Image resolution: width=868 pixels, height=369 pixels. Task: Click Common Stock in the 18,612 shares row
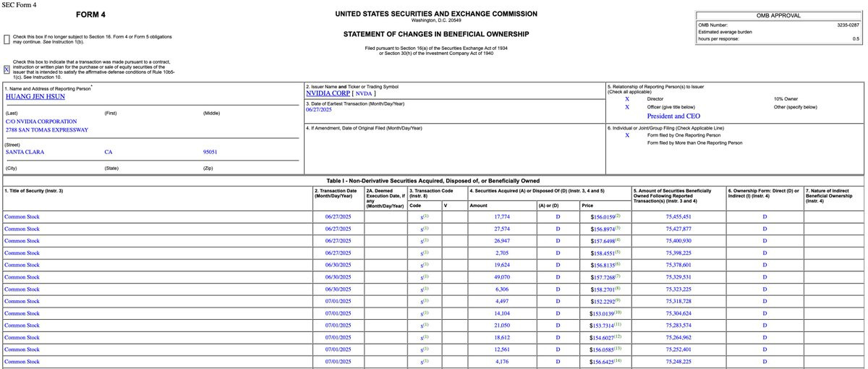coord(22,337)
